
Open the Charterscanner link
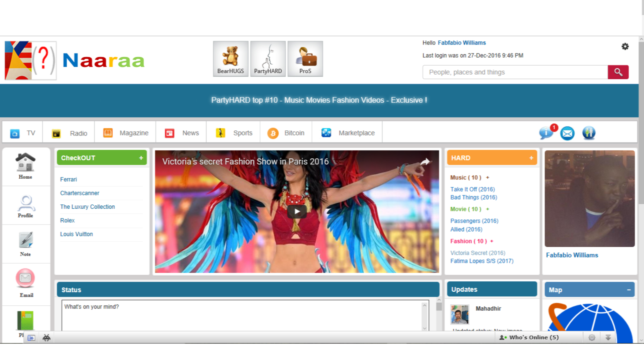click(x=79, y=193)
